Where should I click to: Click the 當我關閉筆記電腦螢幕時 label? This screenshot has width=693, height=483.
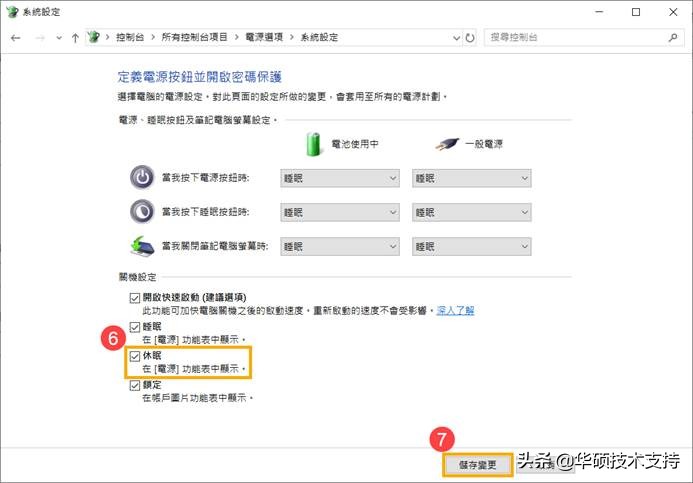[x=215, y=246]
